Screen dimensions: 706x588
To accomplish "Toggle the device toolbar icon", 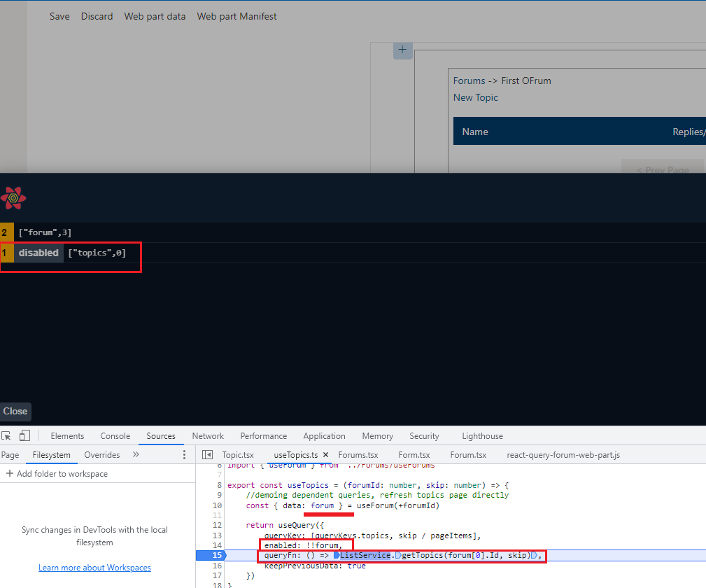I will pyautogui.click(x=24, y=436).
